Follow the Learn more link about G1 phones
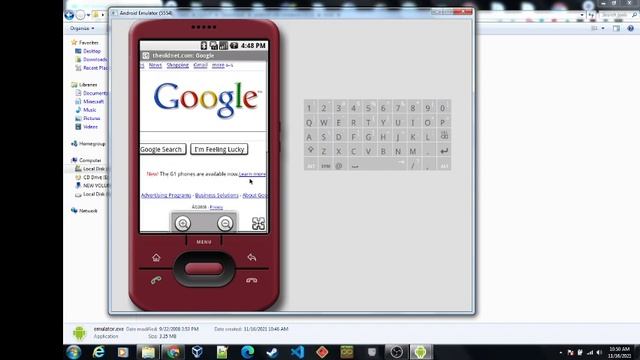Image resolution: width=640 pixels, height=360 pixels. [x=252, y=174]
